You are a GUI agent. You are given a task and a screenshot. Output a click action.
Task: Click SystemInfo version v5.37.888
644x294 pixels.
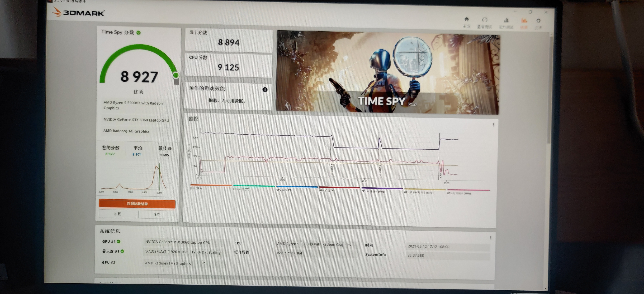pos(416,255)
